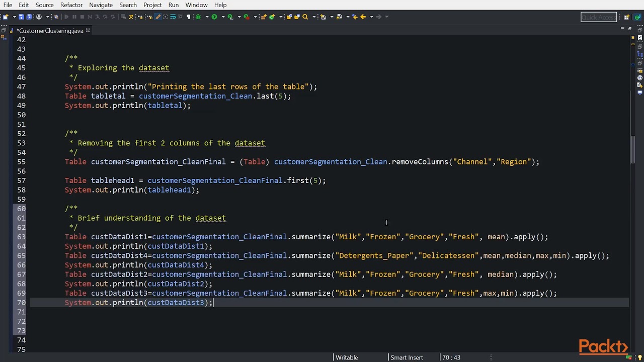Open the Outline view icon
Screen dimensions: 644x362
pos(640,54)
